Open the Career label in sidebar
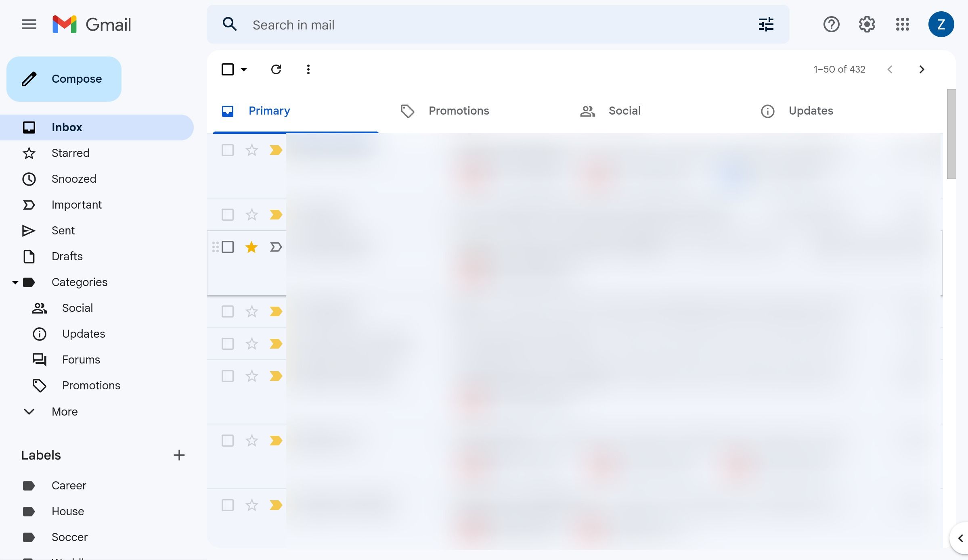Viewport: 968px width, 560px height. pos(69,485)
